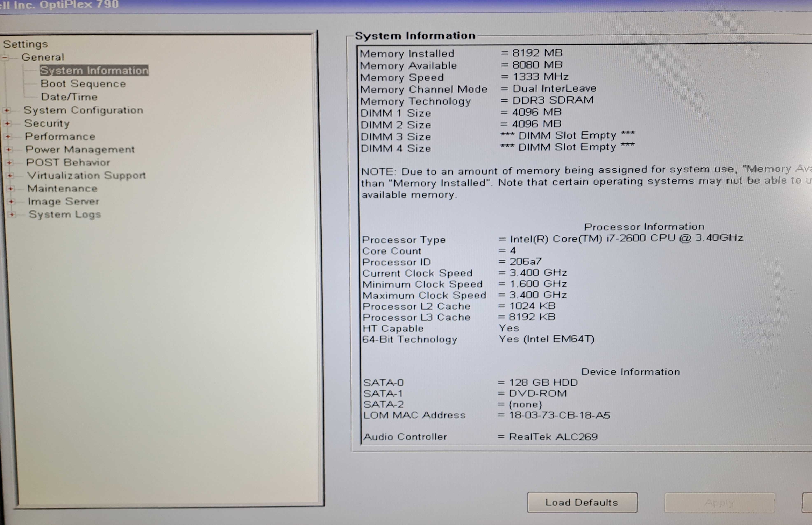Expand the System Logs node

12,214
